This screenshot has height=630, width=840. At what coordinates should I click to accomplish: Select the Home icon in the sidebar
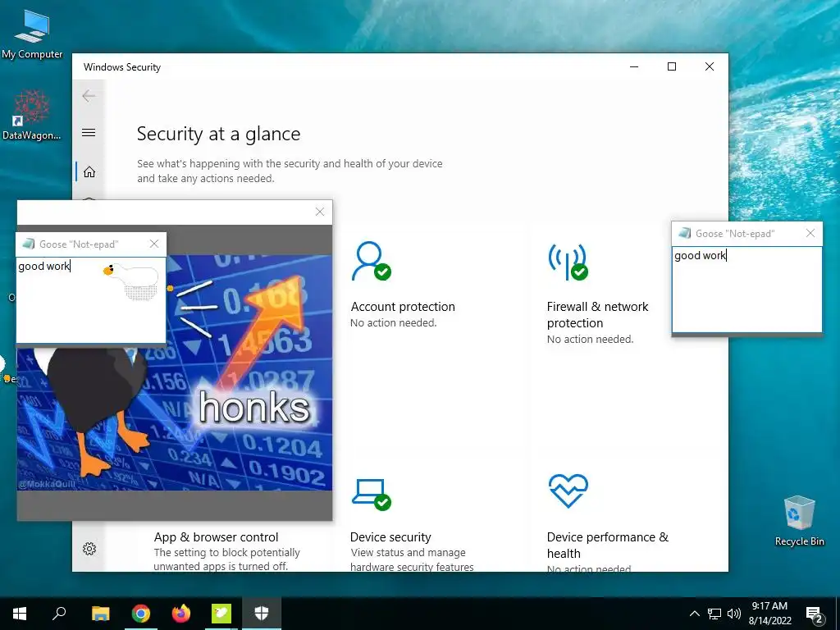click(x=89, y=172)
